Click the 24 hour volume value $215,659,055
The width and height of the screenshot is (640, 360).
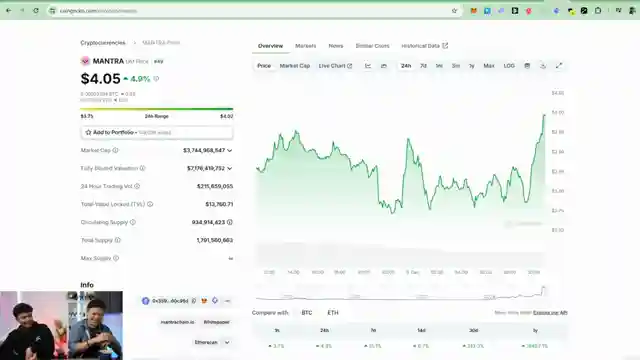tap(215, 186)
